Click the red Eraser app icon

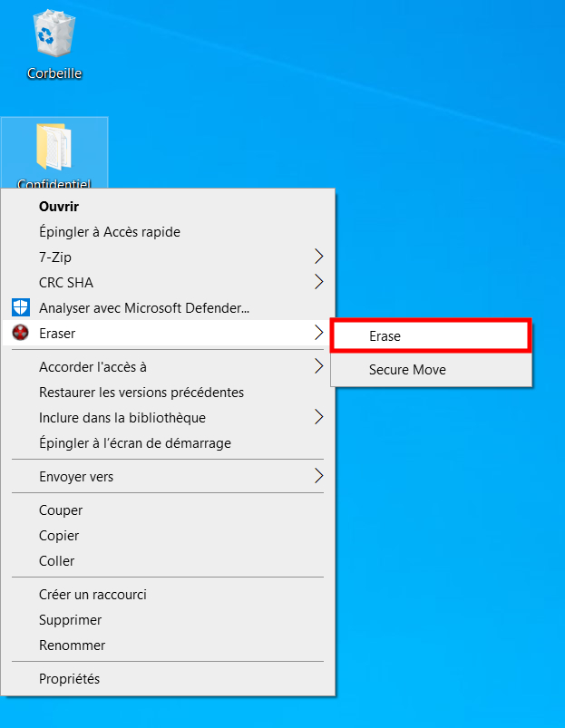pos(21,333)
